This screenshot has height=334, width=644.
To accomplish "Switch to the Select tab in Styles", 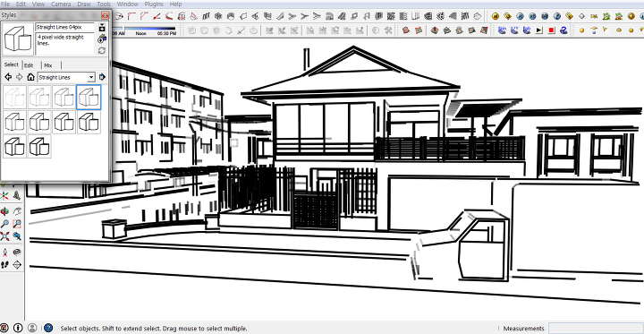I will pos(11,64).
